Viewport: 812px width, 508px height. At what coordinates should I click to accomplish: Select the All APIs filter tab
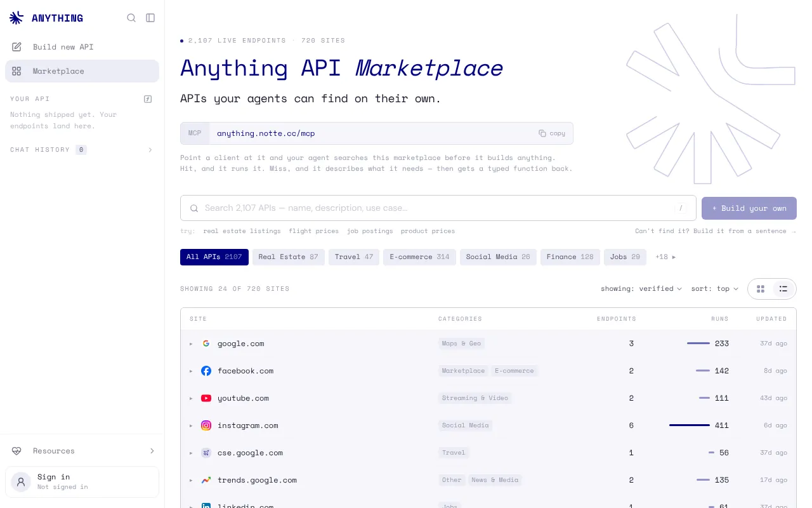(214, 257)
